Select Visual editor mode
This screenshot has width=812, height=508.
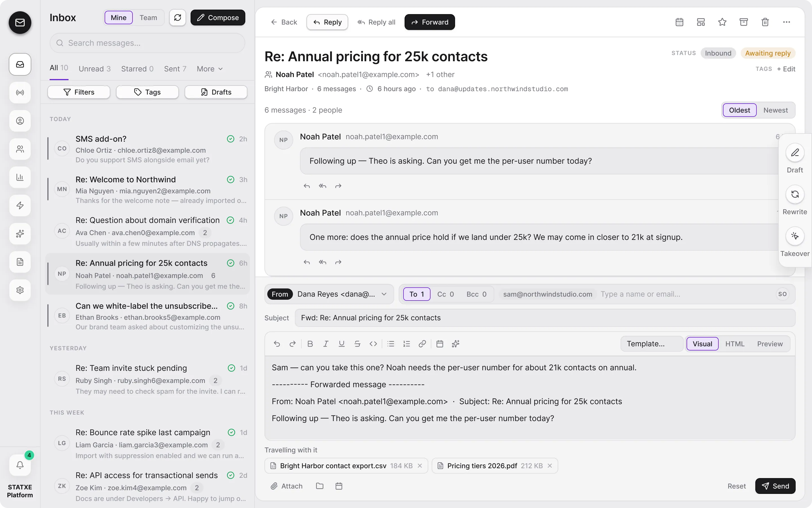pyautogui.click(x=702, y=344)
